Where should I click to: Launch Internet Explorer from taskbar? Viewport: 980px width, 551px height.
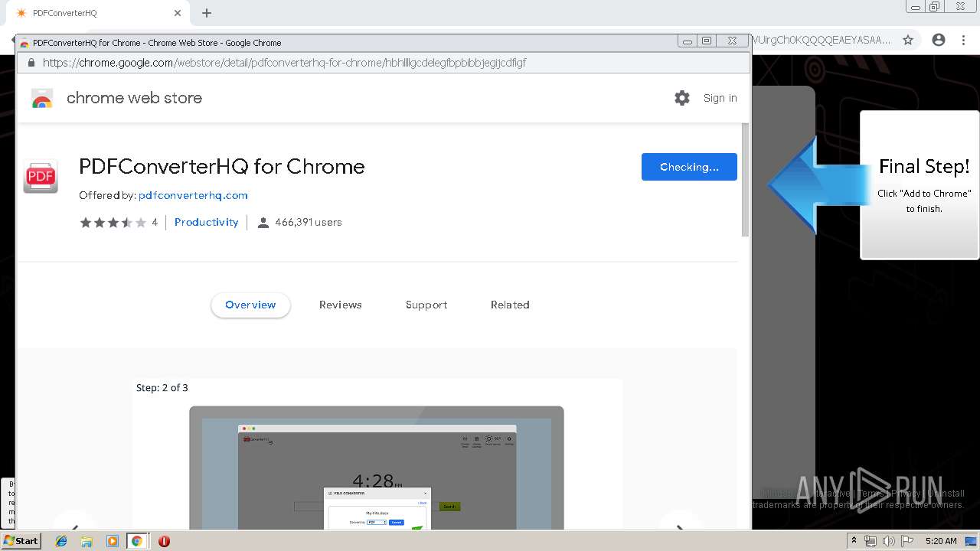[x=61, y=541]
